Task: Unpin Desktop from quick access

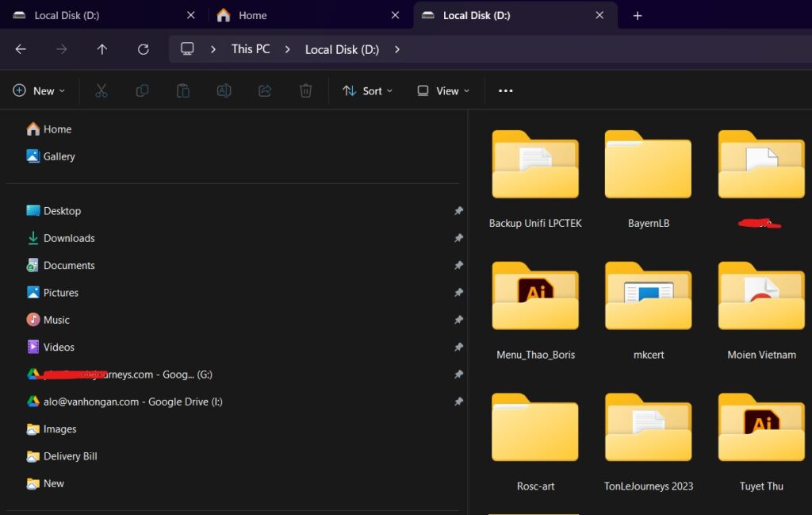Action: click(458, 211)
